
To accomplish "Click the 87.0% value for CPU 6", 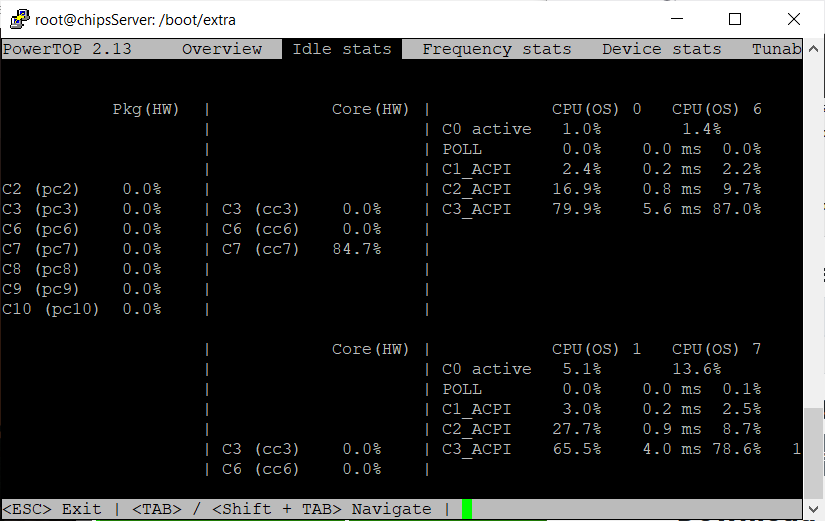I will (x=737, y=209).
